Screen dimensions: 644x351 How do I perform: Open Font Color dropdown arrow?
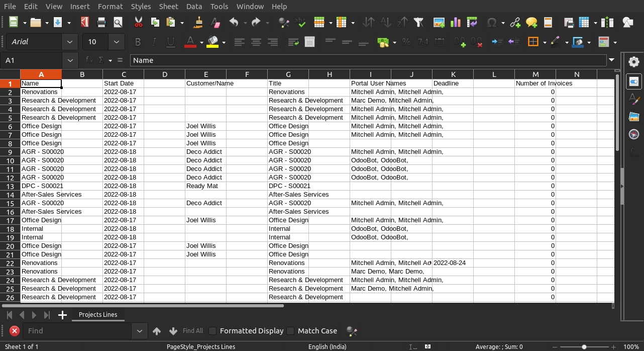(201, 42)
